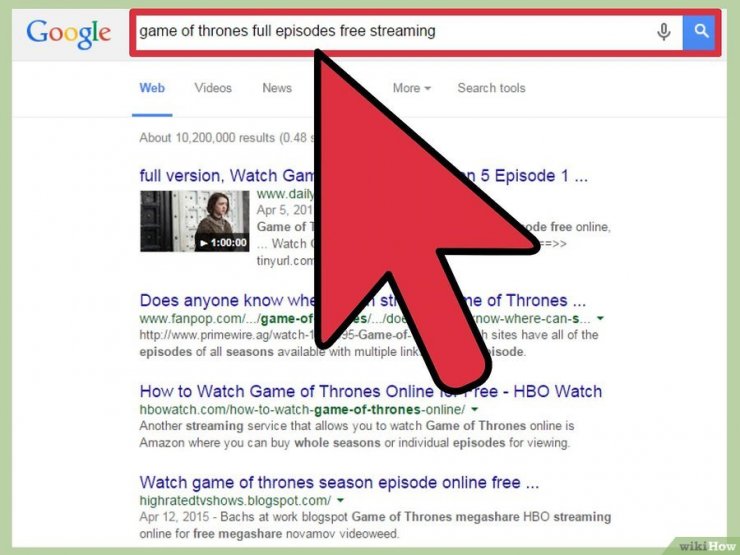Click the blue search magnifier button
The height and width of the screenshot is (555, 740).
click(700, 32)
